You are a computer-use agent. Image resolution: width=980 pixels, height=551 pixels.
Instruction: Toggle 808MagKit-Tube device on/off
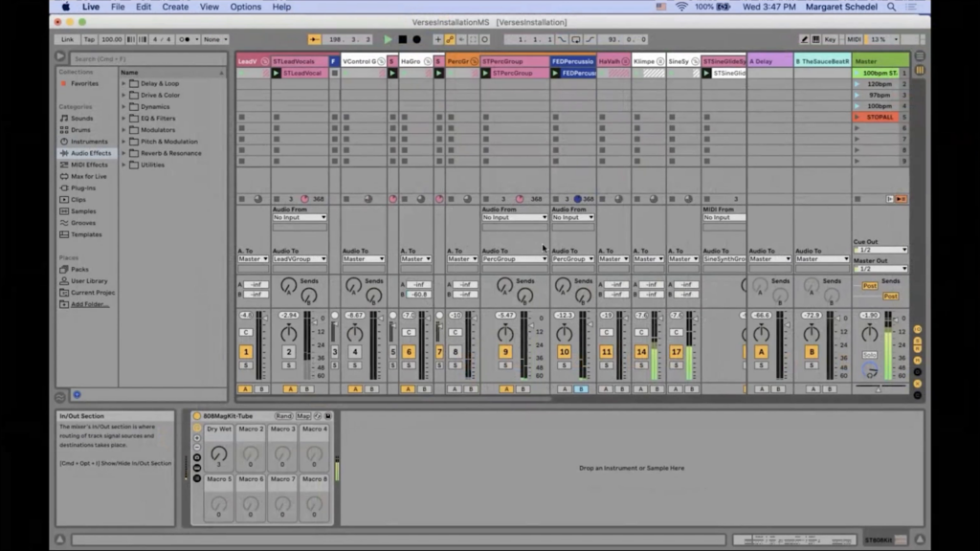197,416
